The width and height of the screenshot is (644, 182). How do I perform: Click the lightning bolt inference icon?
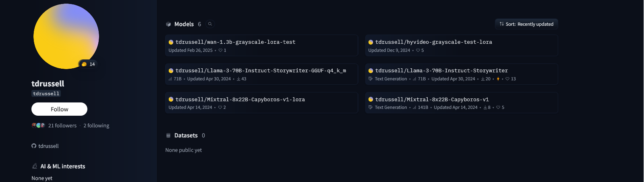498,79
